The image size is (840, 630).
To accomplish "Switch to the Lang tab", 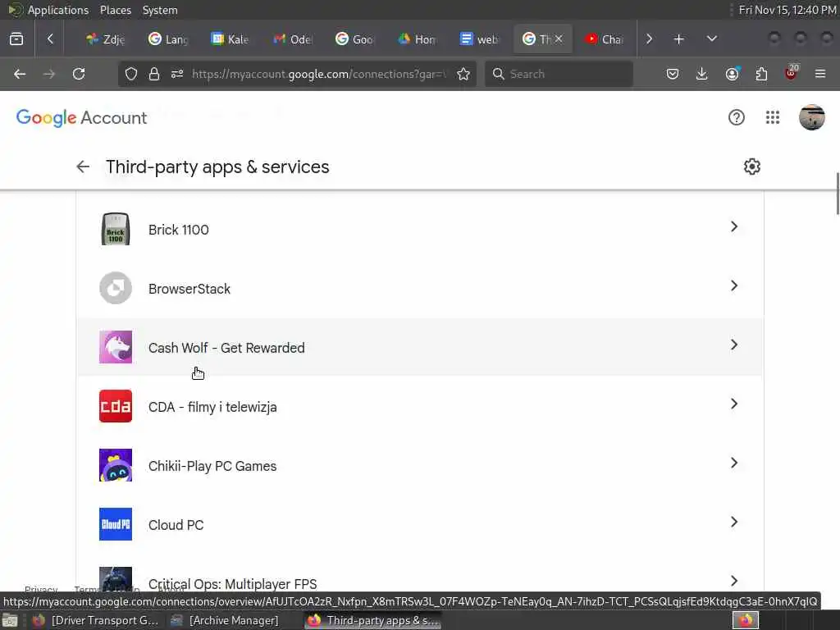I will (168, 39).
